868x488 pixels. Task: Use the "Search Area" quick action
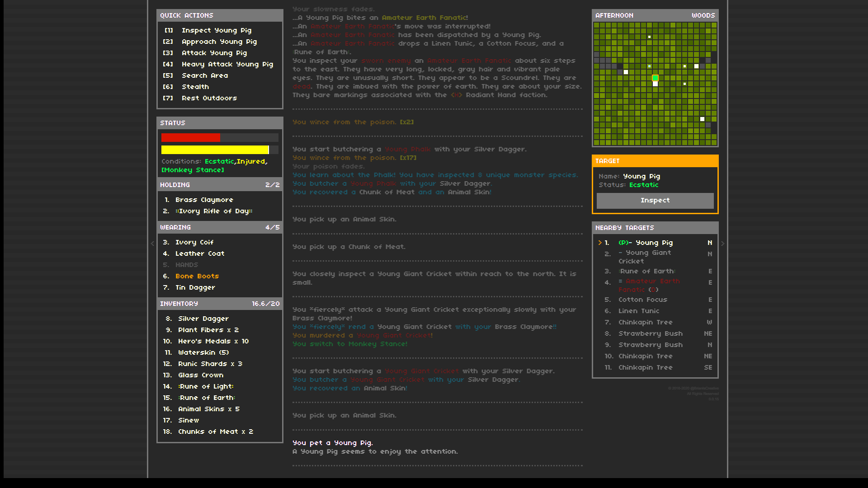coord(204,75)
